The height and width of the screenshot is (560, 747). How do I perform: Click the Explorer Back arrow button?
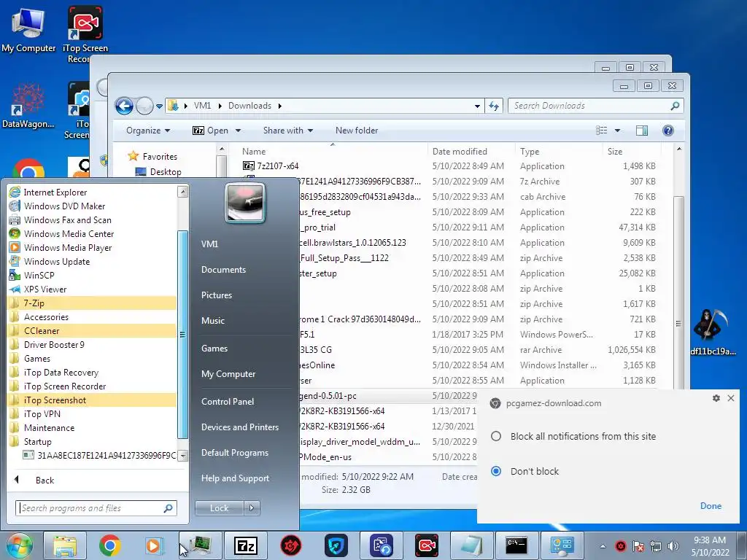click(x=124, y=106)
